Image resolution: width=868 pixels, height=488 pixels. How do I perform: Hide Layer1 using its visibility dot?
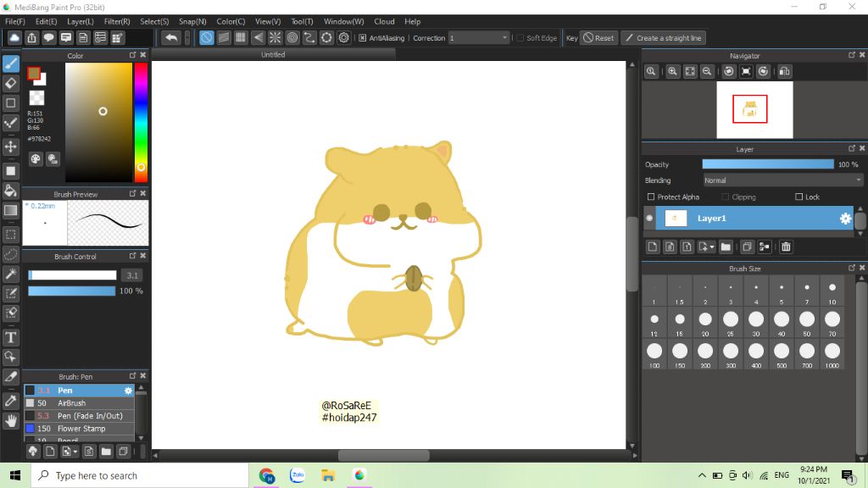(x=650, y=219)
